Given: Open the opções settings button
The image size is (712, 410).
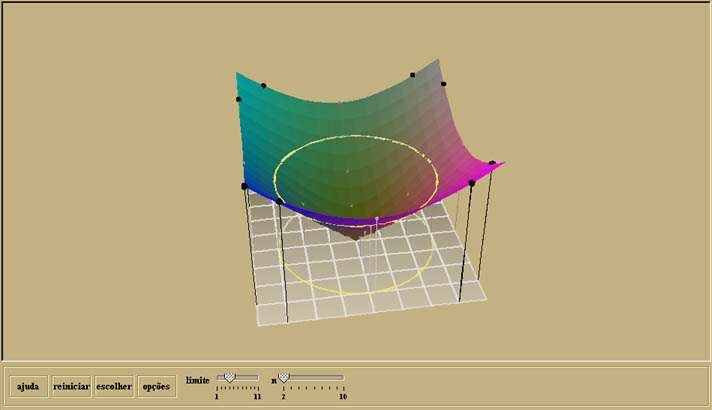Looking at the screenshot, I should click(x=156, y=386).
